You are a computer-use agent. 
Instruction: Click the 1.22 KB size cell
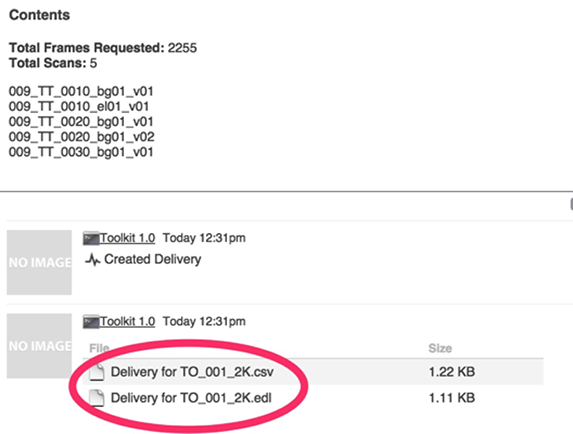(452, 372)
